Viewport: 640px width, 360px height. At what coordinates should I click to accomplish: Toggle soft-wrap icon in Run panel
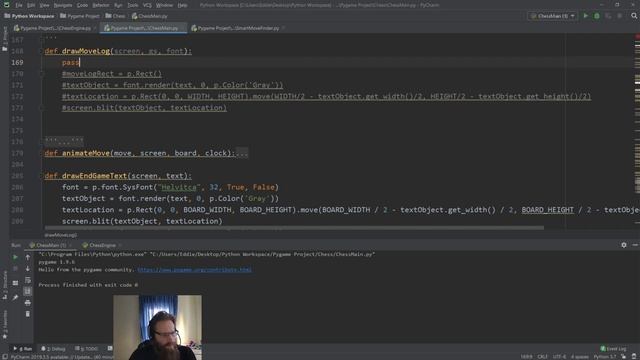pyautogui.click(x=28, y=280)
